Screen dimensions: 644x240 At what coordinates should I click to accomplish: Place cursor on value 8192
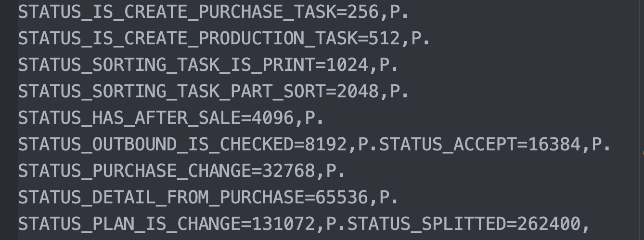tap(326, 144)
